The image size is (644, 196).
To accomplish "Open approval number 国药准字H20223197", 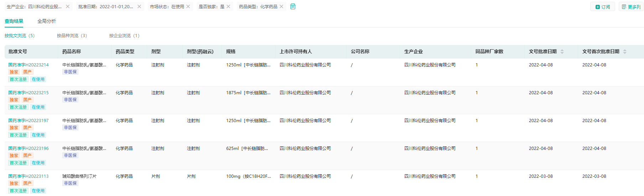I will [x=28, y=121].
